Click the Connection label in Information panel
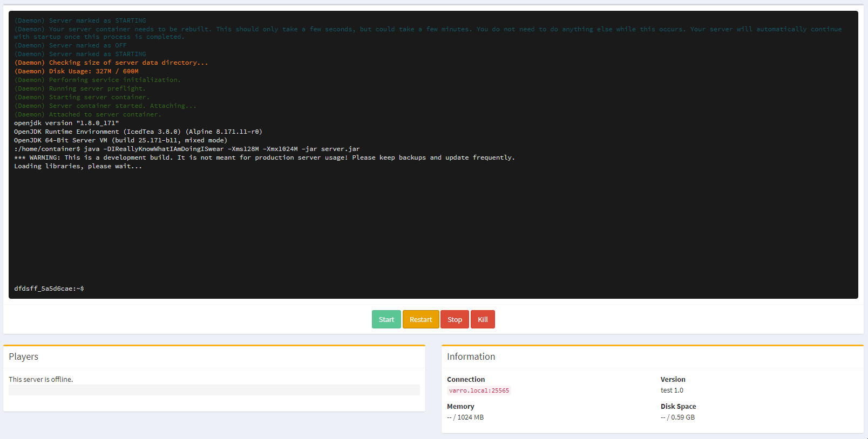This screenshot has height=439, width=868. coord(466,380)
